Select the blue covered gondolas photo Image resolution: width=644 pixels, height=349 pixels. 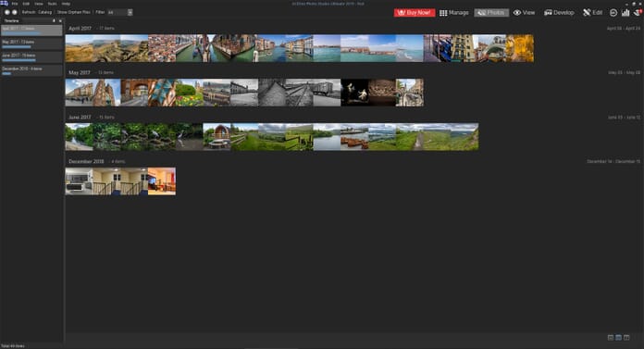(x=438, y=48)
